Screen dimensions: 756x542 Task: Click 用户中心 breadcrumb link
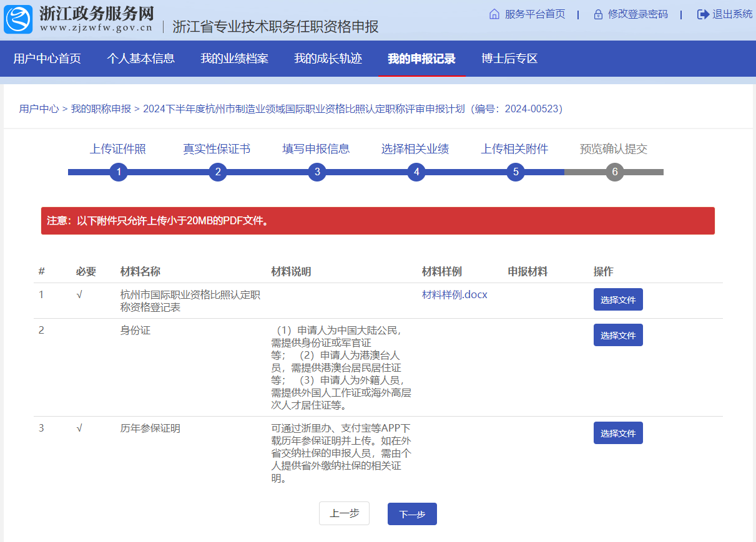coord(39,109)
